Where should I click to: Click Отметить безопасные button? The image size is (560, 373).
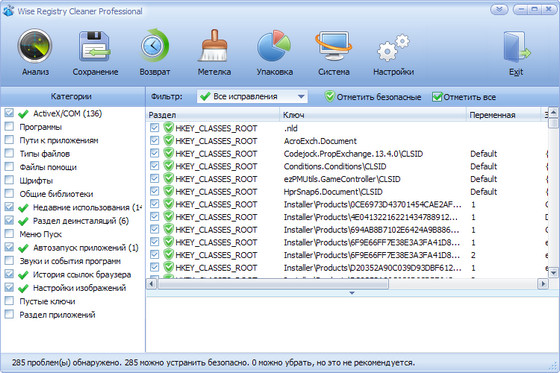pos(373,97)
